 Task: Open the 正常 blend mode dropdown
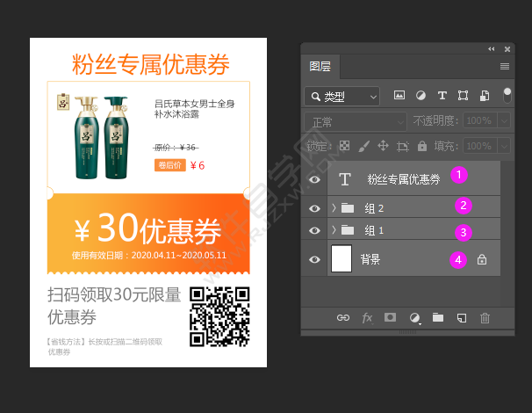pos(356,121)
